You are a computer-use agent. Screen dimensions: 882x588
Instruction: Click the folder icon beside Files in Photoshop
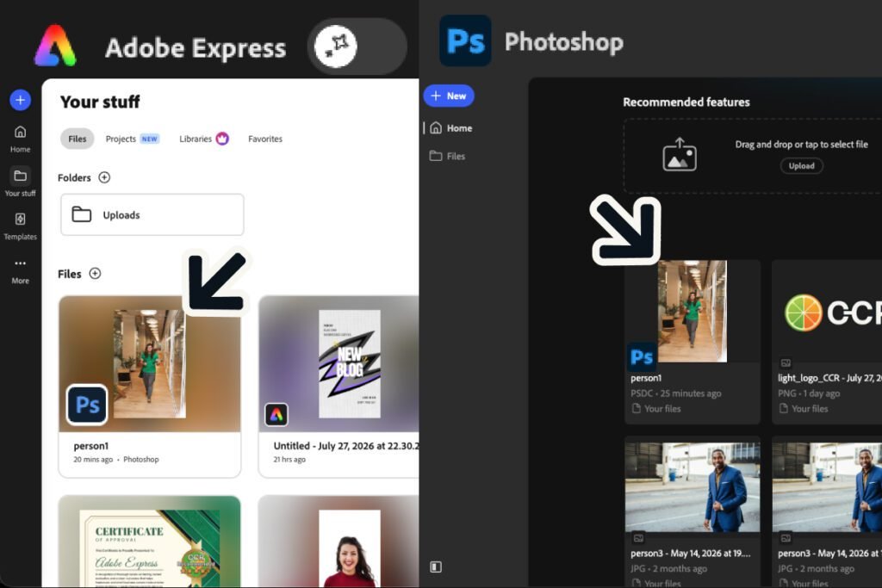tap(436, 156)
